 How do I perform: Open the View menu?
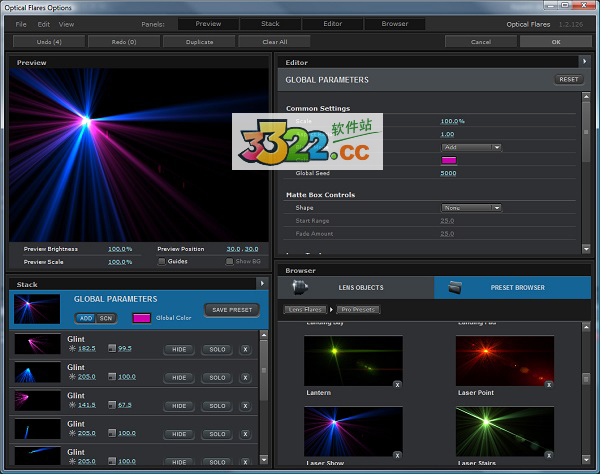(66, 24)
